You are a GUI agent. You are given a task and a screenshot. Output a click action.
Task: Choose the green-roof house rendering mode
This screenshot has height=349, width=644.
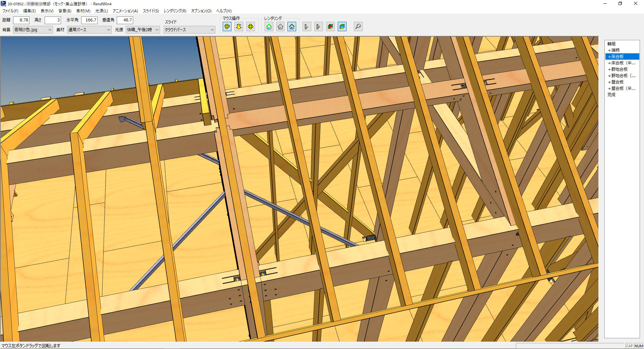[x=269, y=26]
